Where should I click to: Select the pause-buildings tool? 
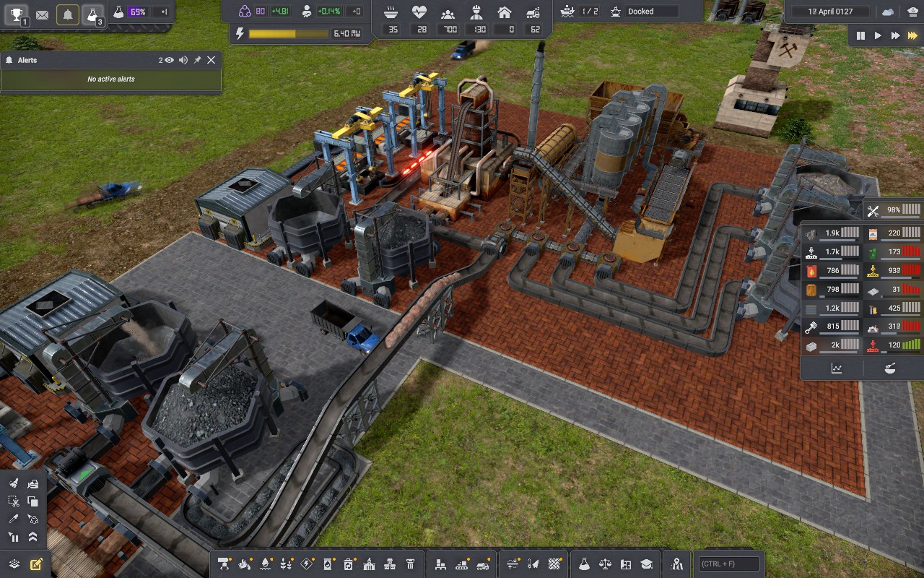(14, 537)
